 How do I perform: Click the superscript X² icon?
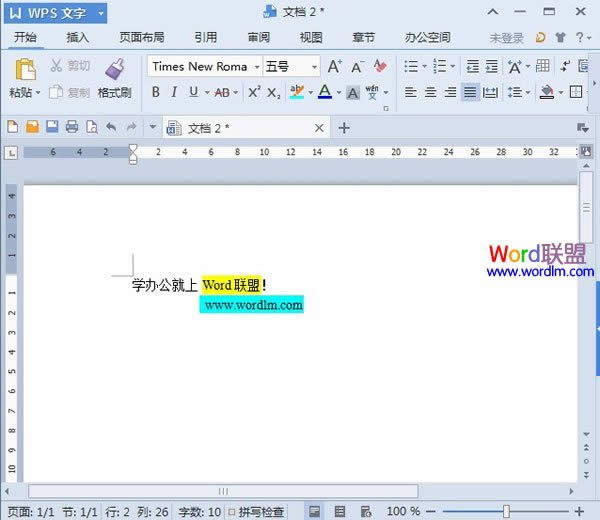pyautogui.click(x=254, y=92)
